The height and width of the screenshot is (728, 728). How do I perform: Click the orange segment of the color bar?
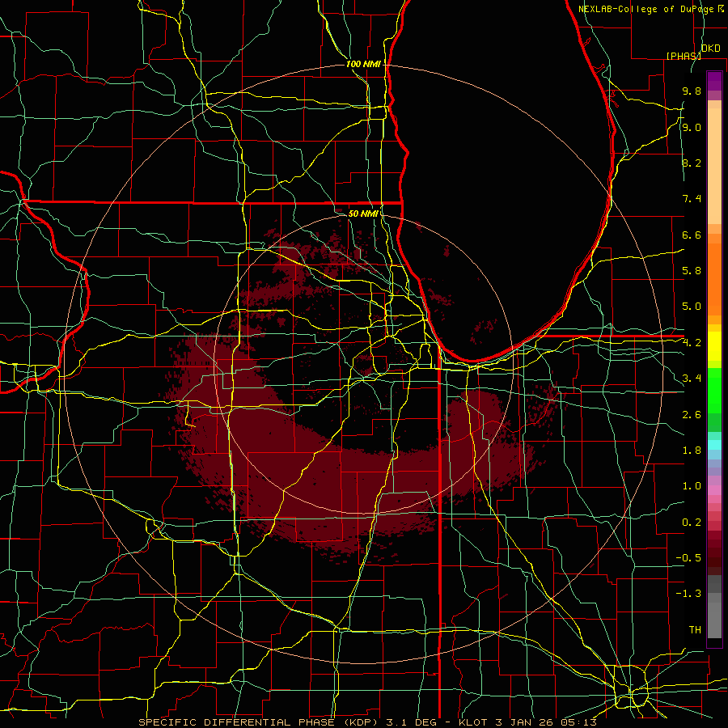click(714, 279)
